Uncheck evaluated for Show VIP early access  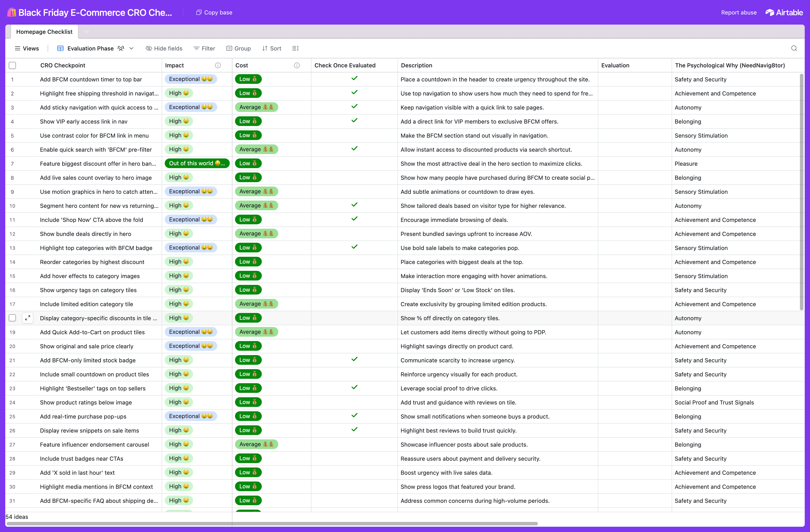(354, 121)
